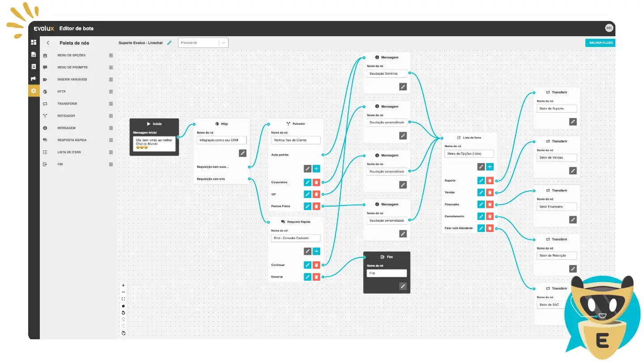Screen dimensions: 644x362
Task: Click the HR user avatar
Action: (609, 28)
